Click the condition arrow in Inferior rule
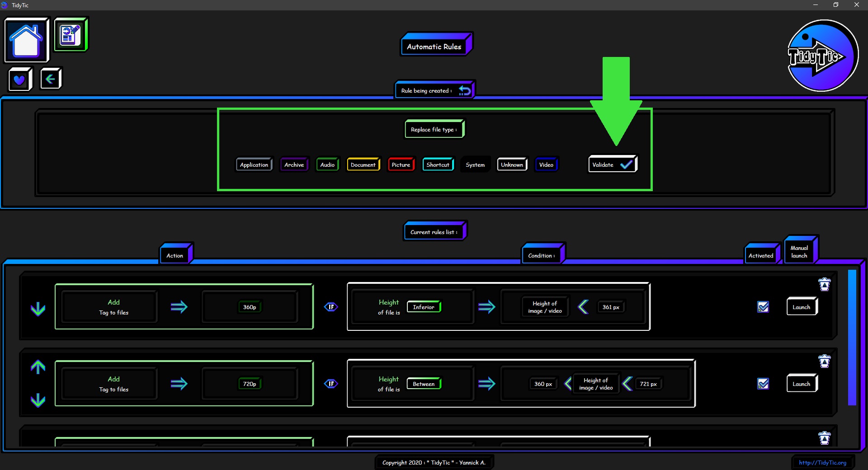 (486, 307)
